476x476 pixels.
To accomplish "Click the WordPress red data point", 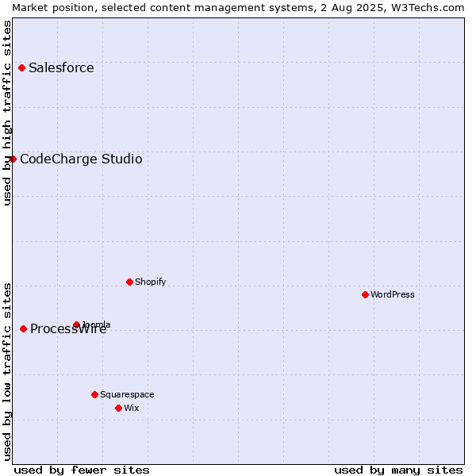I will pyautogui.click(x=365, y=295).
